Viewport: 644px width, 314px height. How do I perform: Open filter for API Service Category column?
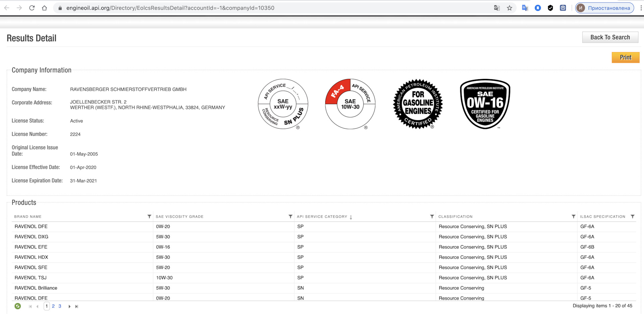[432, 217]
